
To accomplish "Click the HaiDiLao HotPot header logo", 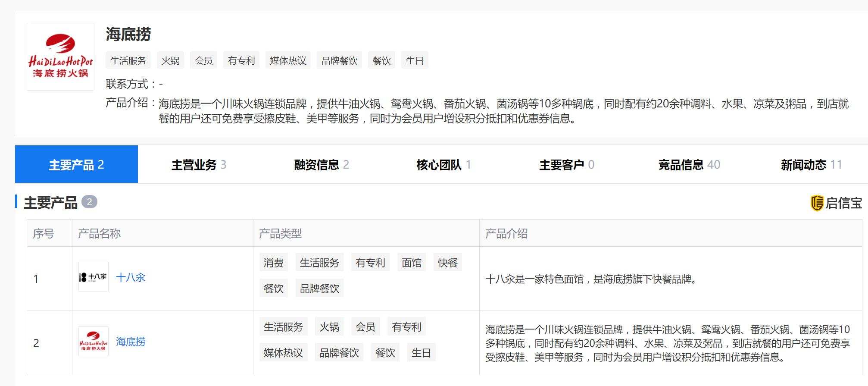I will click(60, 56).
